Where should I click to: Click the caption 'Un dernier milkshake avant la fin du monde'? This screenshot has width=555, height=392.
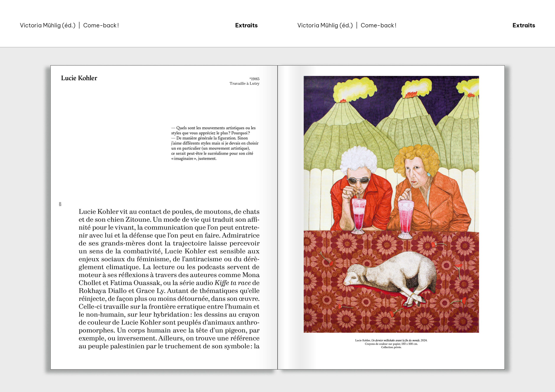pos(395,340)
